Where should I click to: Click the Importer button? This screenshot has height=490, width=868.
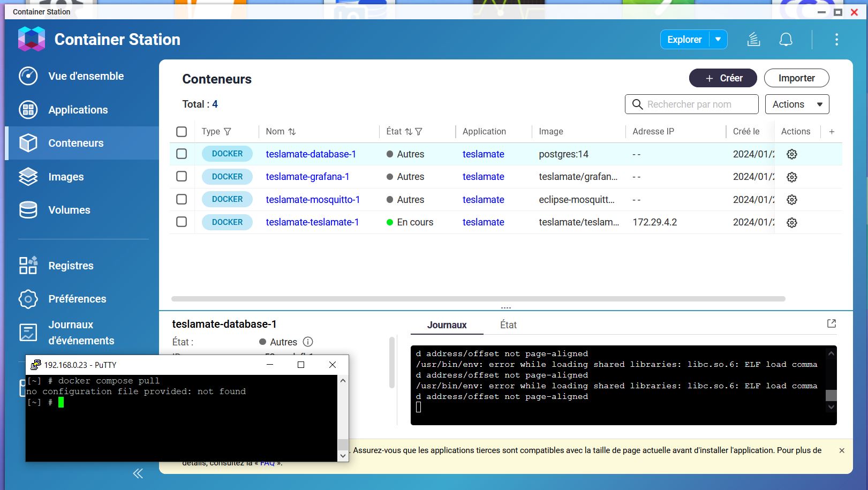796,78
